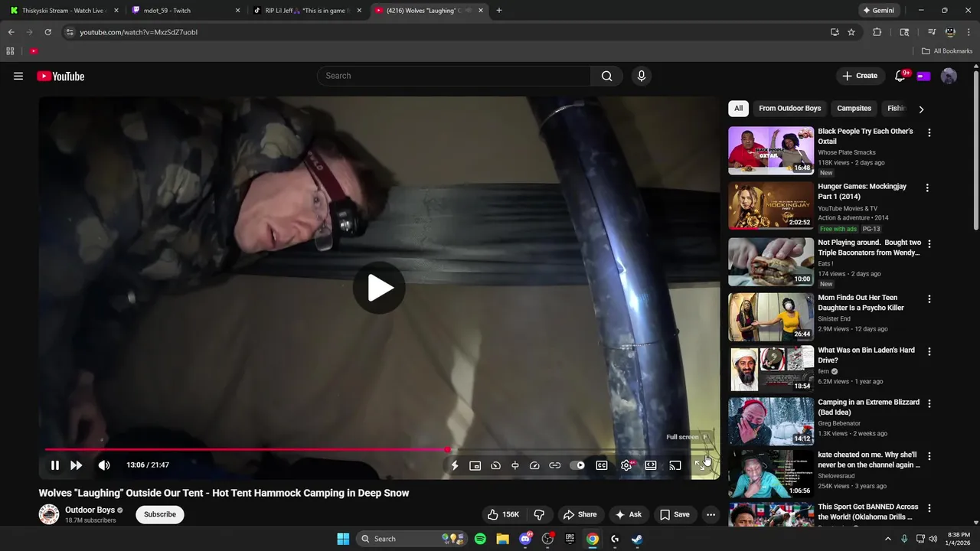The width and height of the screenshot is (980, 551).
Task: Open Chrome extensions puzzle icon
Action: tap(877, 32)
